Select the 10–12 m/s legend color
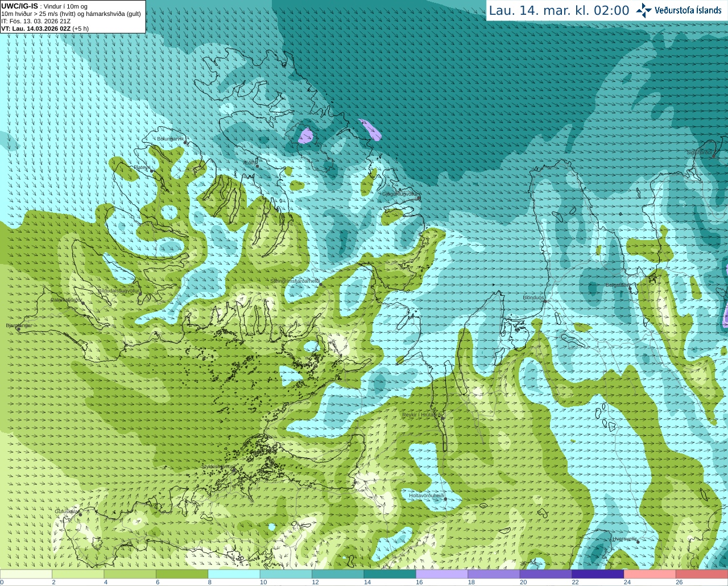 click(286, 574)
